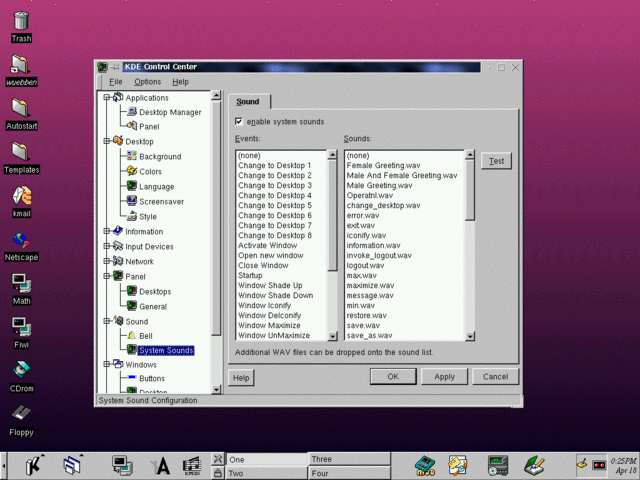Click the Desktop Manager icon in the tree
The width and height of the screenshot is (640, 480).
click(132, 111)
